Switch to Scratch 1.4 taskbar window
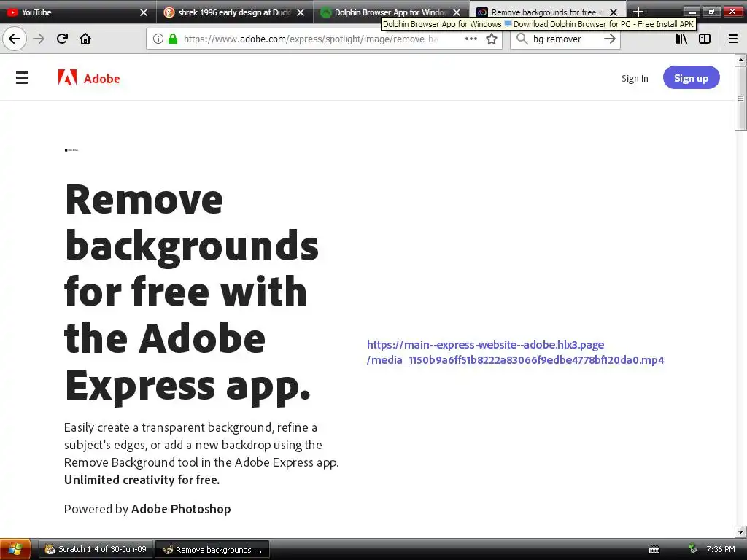The width and height of the screenshot is (747, 560). pos(96,549)
